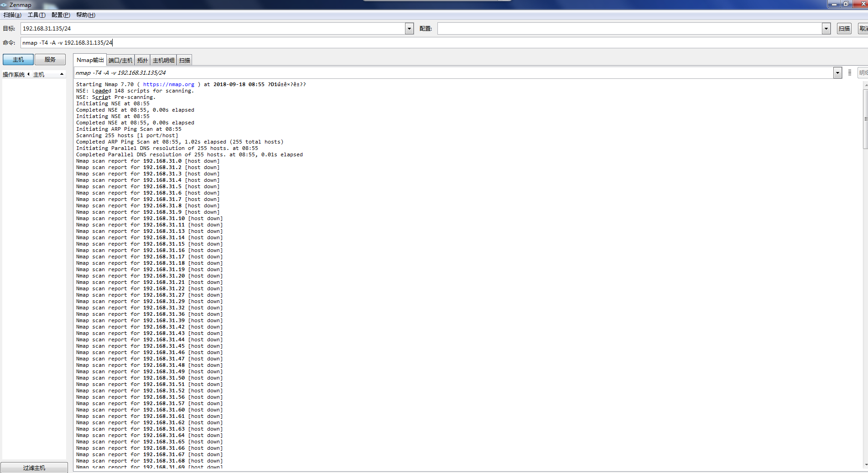Toggle the 主机 hosts view button
The image size is (868, 473).
click(x=18, y=60)
